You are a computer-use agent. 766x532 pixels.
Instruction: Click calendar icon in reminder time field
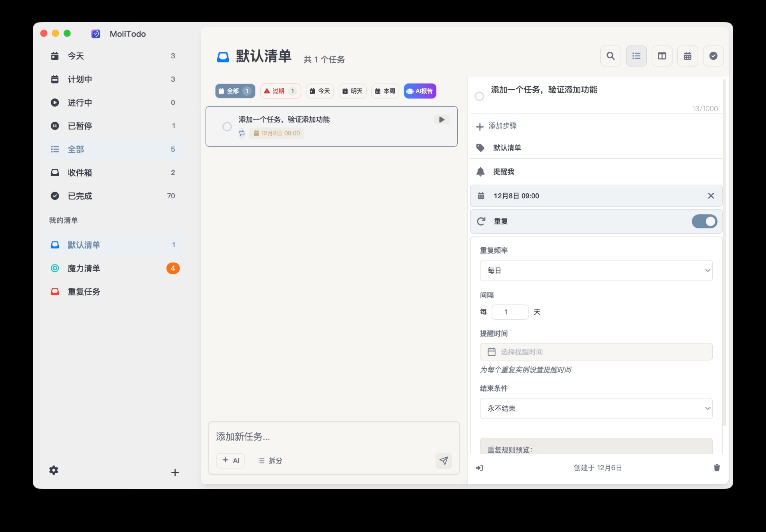point(492,352)
